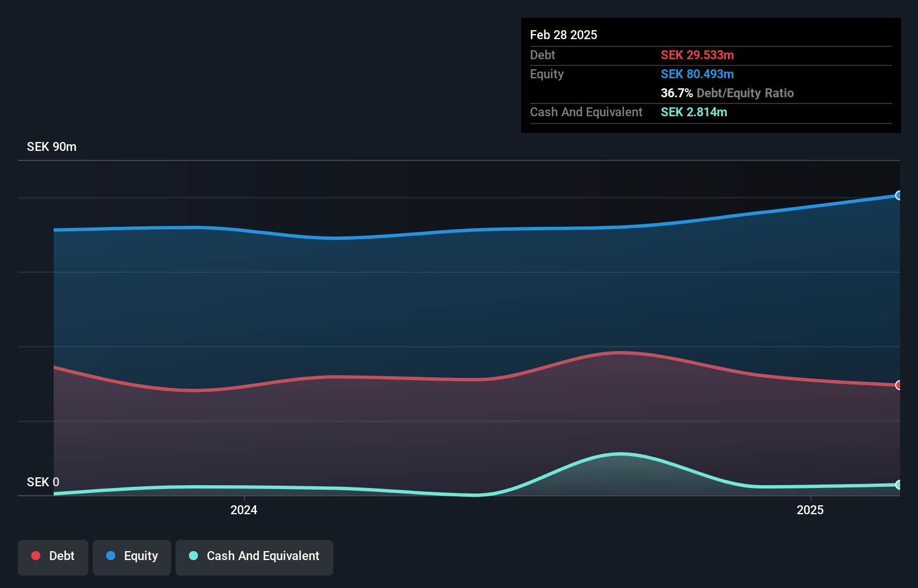Toggle the Equity legend button
Screen dimensions: 918x588
coord(132,557)
